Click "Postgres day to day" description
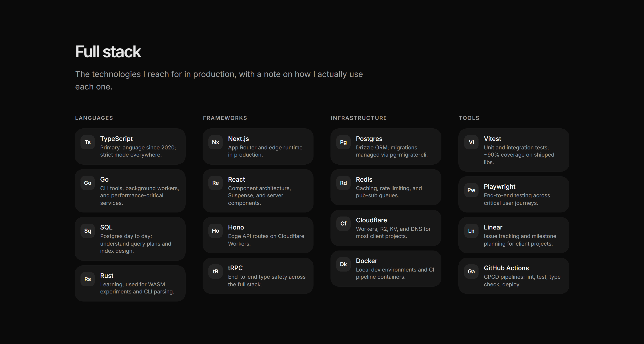644x344 pixels. [x=136, y=244]
